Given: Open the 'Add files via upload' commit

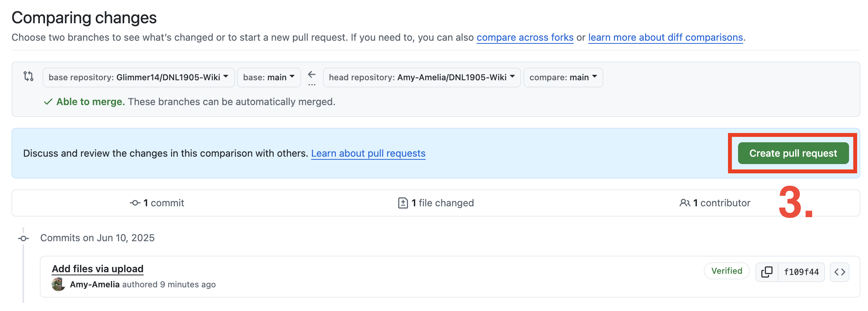Looking at the screenshot, I should (98, 269).
